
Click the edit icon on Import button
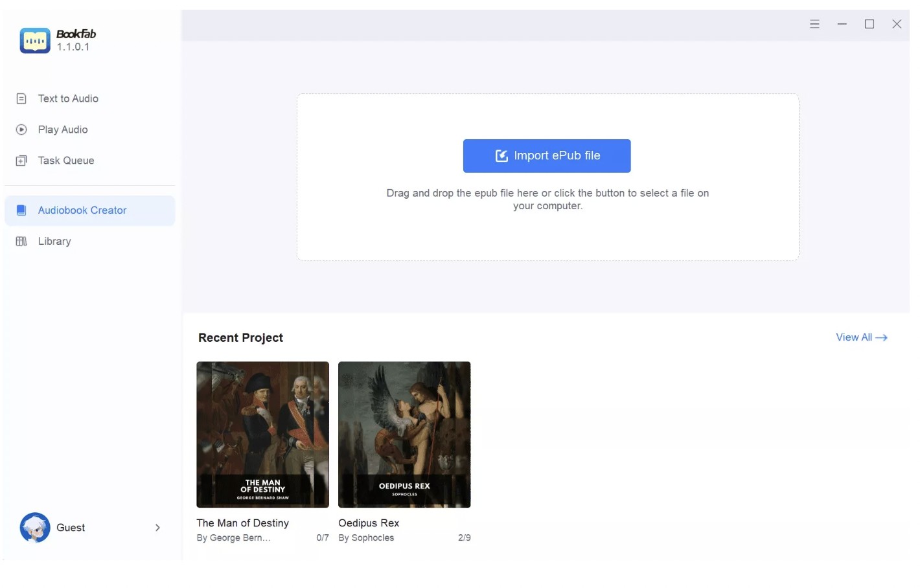pos(501,156)
